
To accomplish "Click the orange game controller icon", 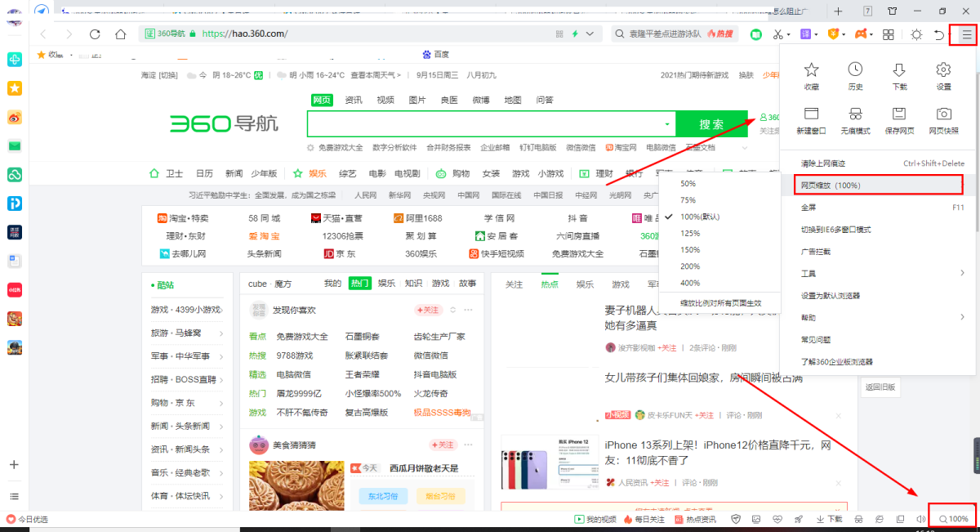I will (860, 34).
